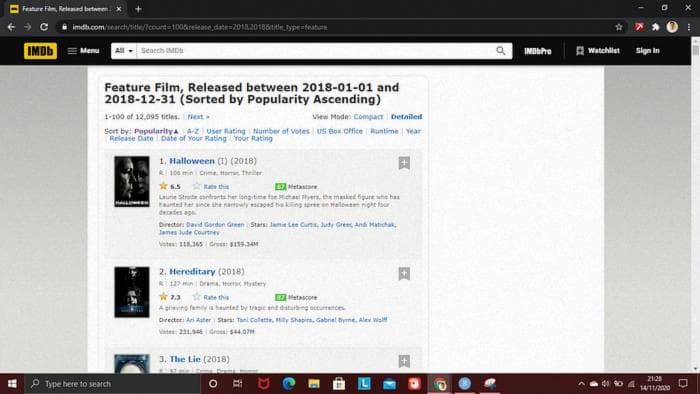
Task: Open Mail app from taskbar
Action: [389, 384]
